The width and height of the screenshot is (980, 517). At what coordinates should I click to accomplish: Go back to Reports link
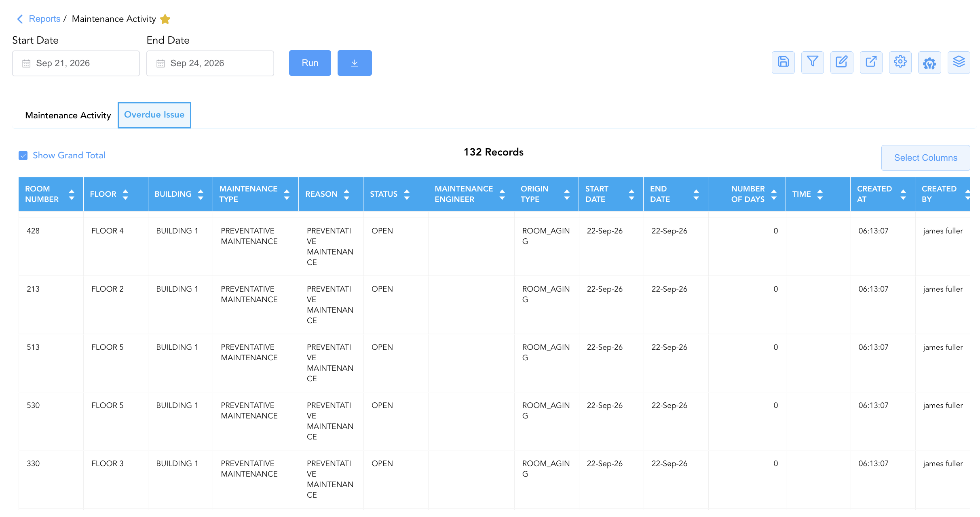(x=44, y=19)
